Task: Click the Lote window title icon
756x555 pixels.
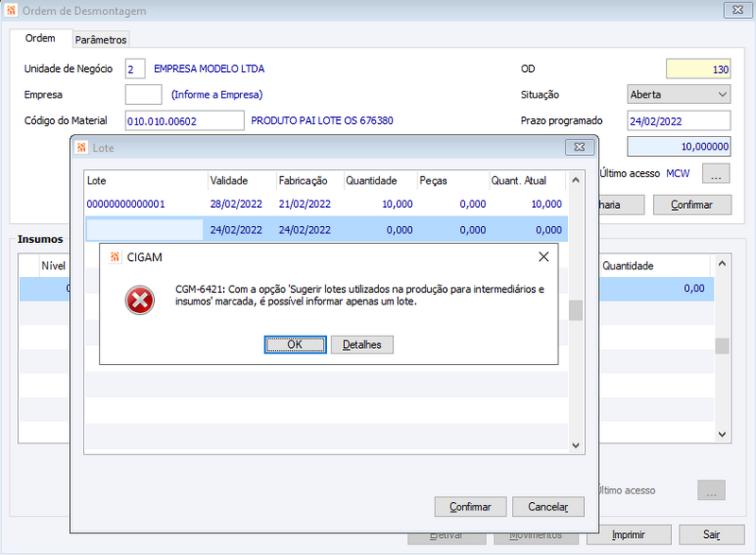Action: pos(82,147)
